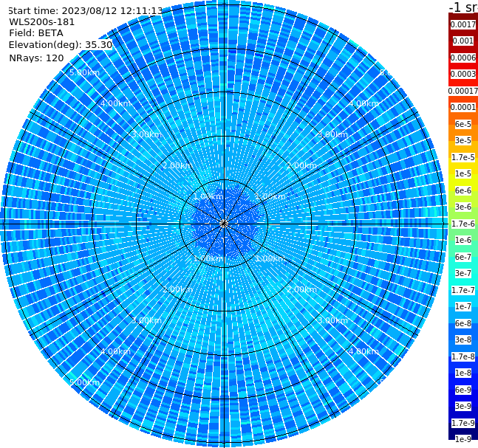Click the 1e-9 label at colorbar bottom
This screenshot has width=478, height=448.
463,439
